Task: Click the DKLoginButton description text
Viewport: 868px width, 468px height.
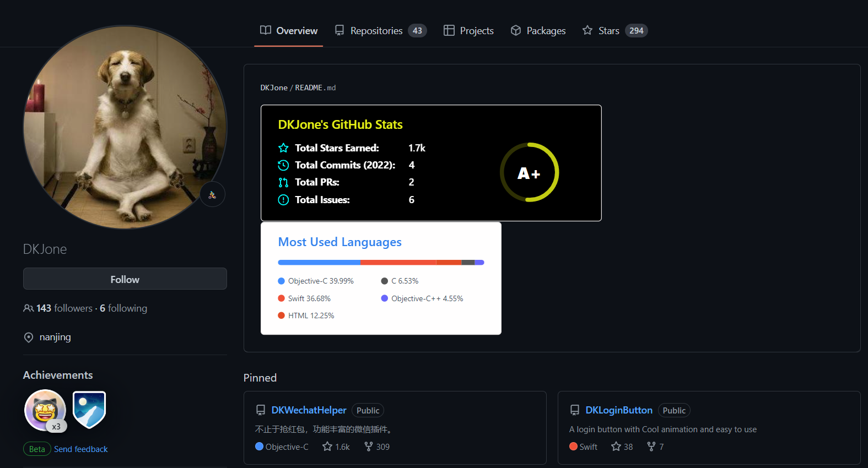Action: pos(663,429)
